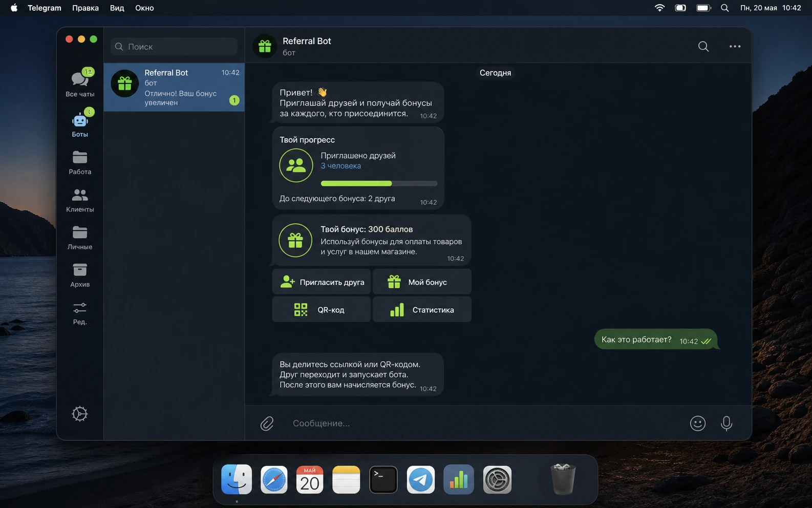812x508 pixels.
Task: Open the Правка menu
Action: point(86,8)
